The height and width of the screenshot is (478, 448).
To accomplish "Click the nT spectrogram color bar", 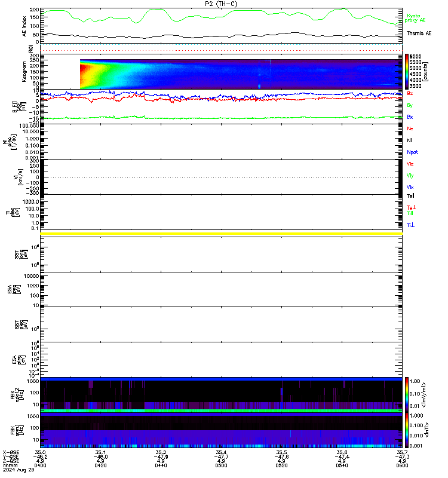I will (x=407, y=430).
